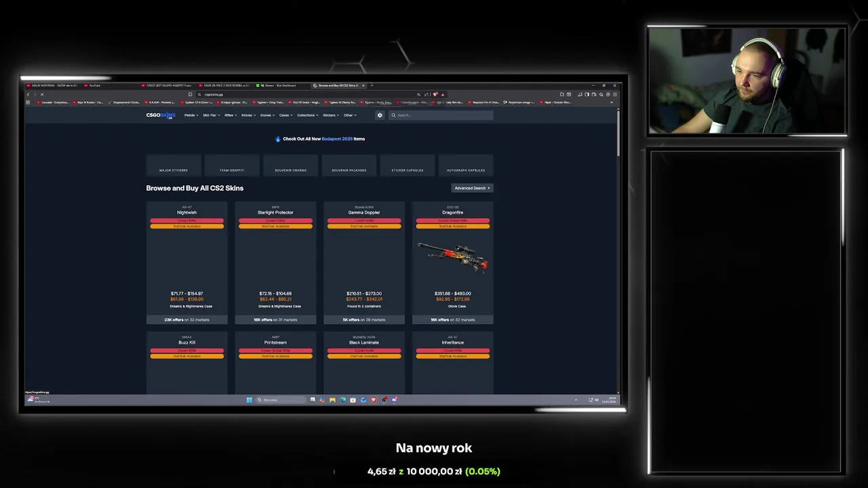Open the Windows Start menu
The height and width of the screenshot is (488, 868).
click(x=249, y=400)
